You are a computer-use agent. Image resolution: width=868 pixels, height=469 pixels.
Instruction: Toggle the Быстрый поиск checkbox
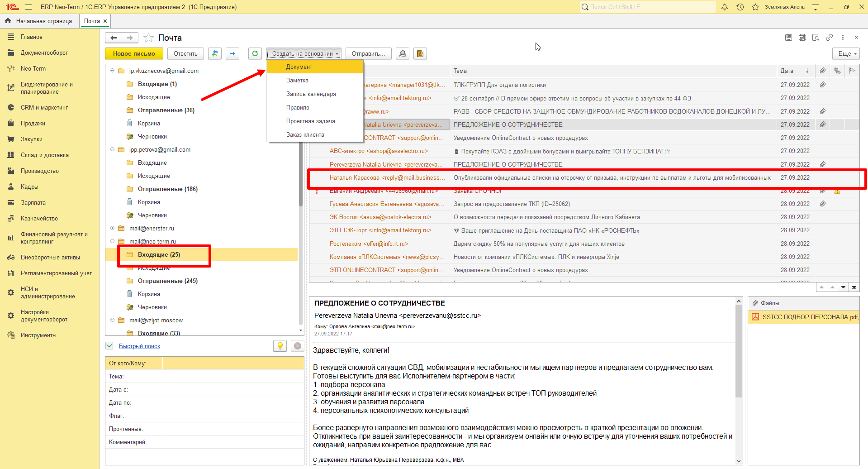pyautogui.click(x=109, y=346)
